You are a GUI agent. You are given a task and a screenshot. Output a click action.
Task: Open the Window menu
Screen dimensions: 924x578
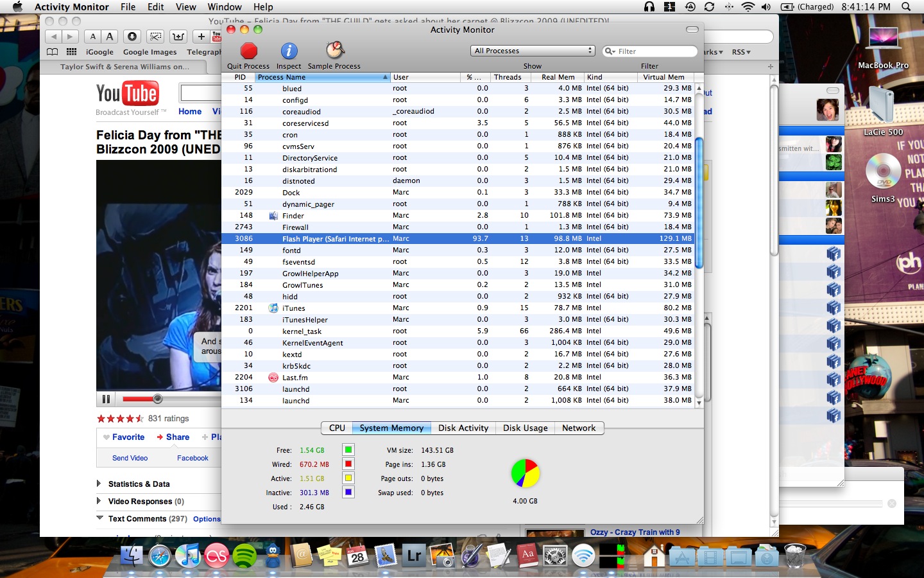(224, 7)
